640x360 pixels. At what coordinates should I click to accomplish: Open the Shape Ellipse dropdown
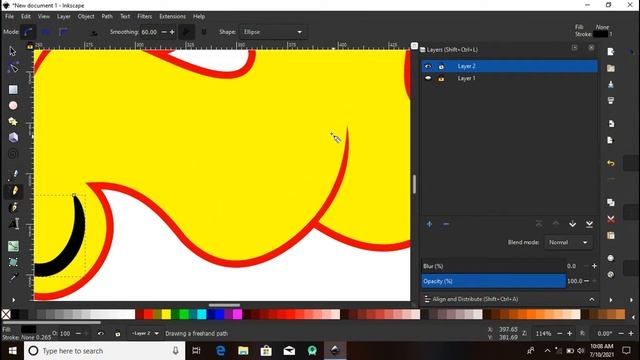tap(273, 32)
